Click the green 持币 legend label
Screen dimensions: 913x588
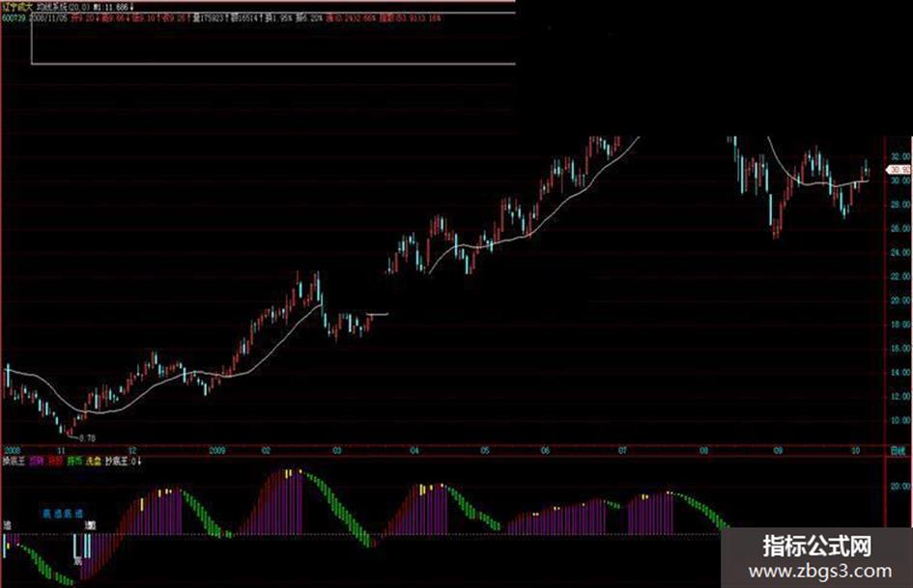pos(74,462)
